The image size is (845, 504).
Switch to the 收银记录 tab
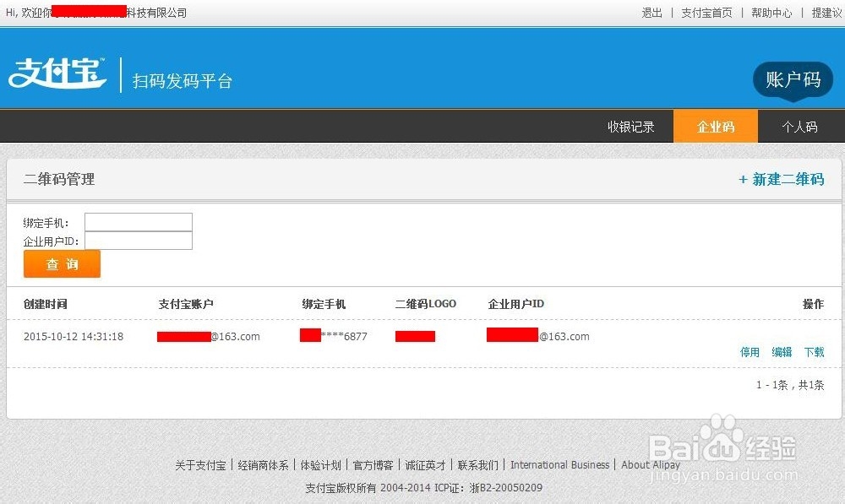[x=630, y=127]
